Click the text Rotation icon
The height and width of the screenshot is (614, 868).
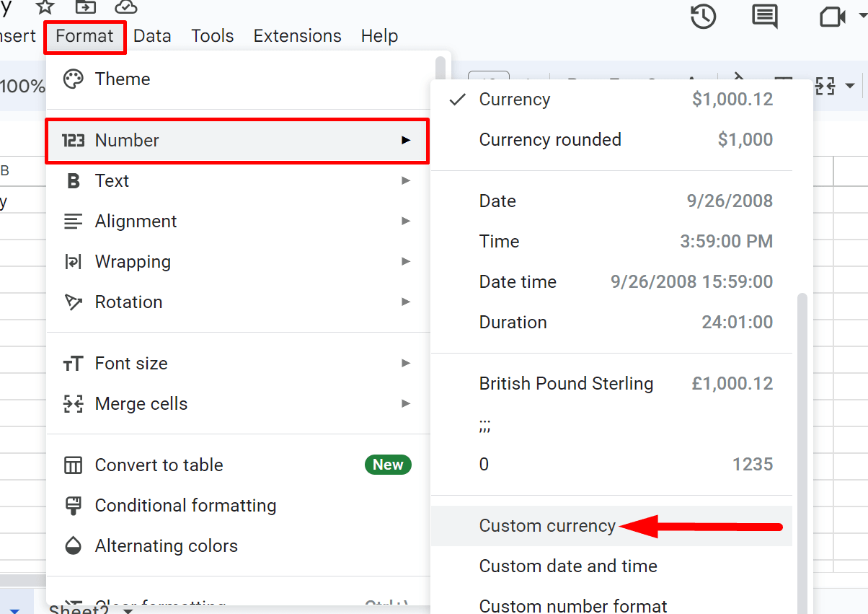tap(73, 302)
